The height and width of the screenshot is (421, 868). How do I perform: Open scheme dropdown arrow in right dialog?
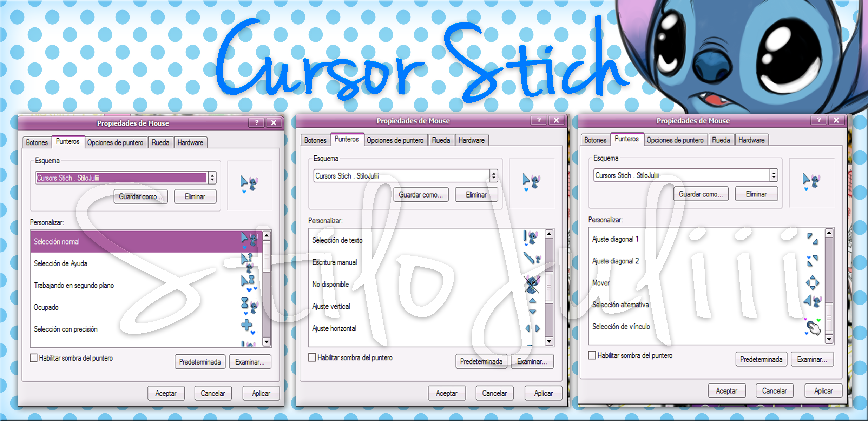click(774, 175)
